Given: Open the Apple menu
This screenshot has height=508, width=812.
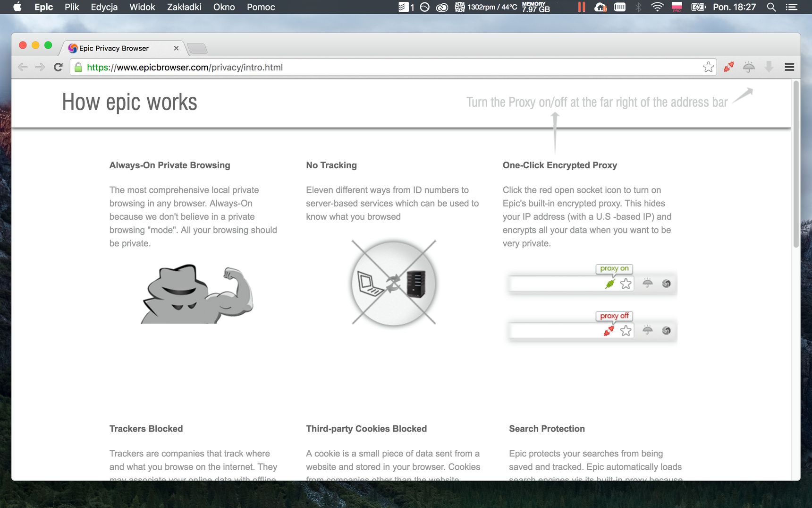Looking at the screenshot, I should click(17, 7).
